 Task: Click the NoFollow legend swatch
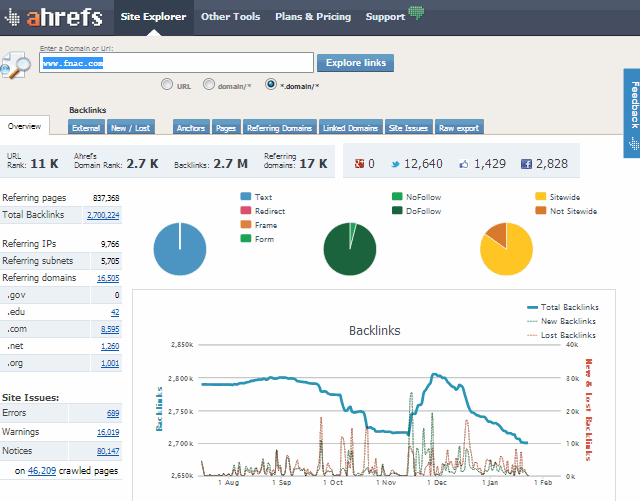point(397,196)
